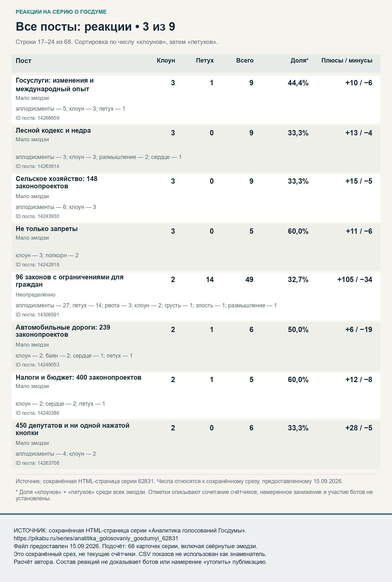
Task: Click post ID 14306591
Action: click(37, 315)
